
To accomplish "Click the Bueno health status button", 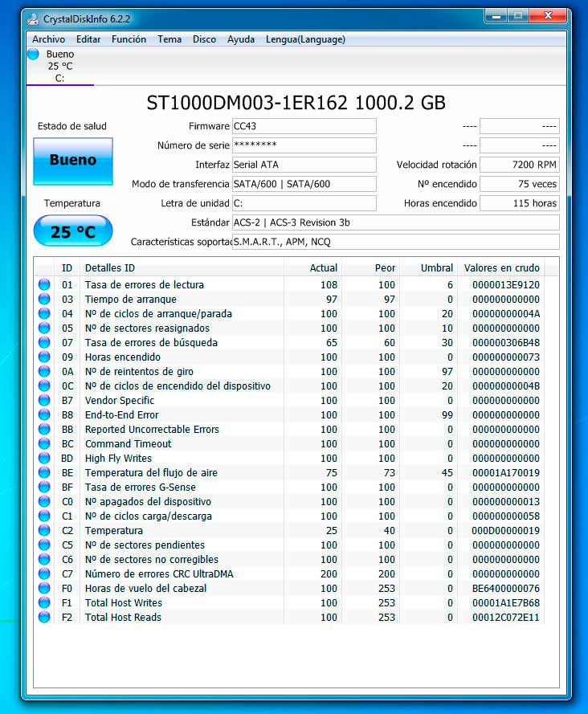I will pos(73,161).
